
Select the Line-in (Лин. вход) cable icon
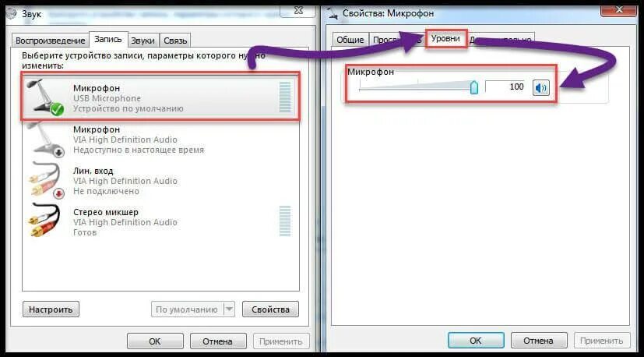(x=45, y=181)
